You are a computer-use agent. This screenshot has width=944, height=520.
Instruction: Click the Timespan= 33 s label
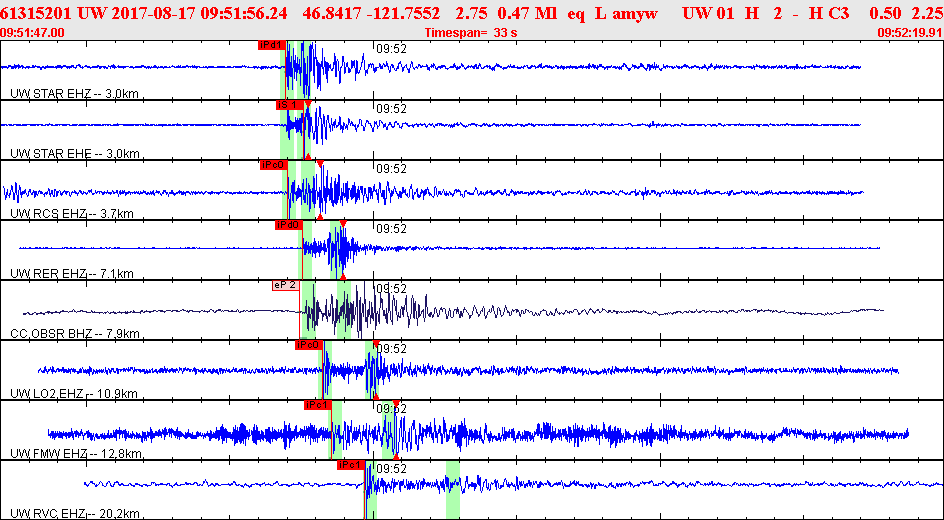tap(471, 32)
